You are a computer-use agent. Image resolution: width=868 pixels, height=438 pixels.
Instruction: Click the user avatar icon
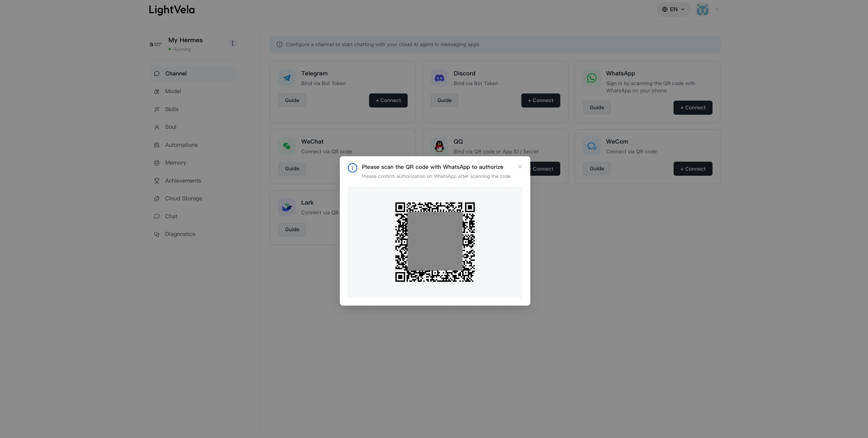pos(702,9)
